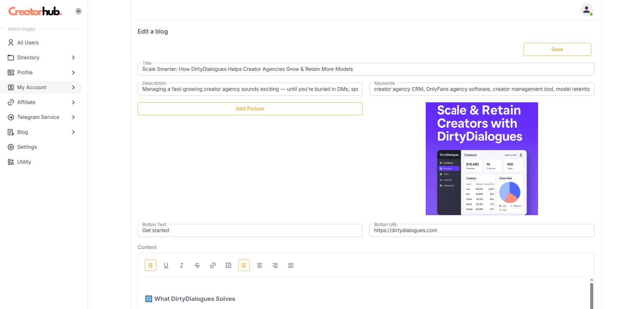Apply strikethrough formatting in editor

point(197,265)
